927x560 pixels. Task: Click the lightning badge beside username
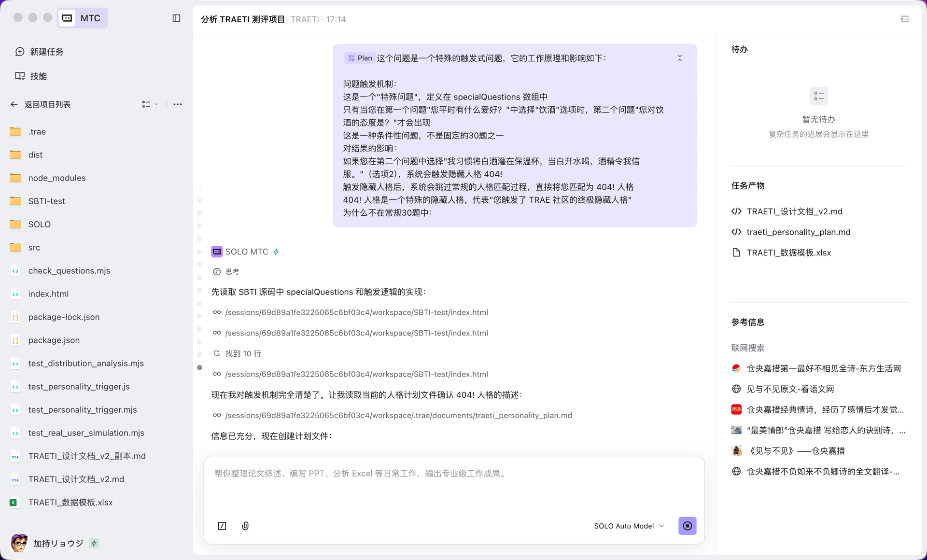94,543
